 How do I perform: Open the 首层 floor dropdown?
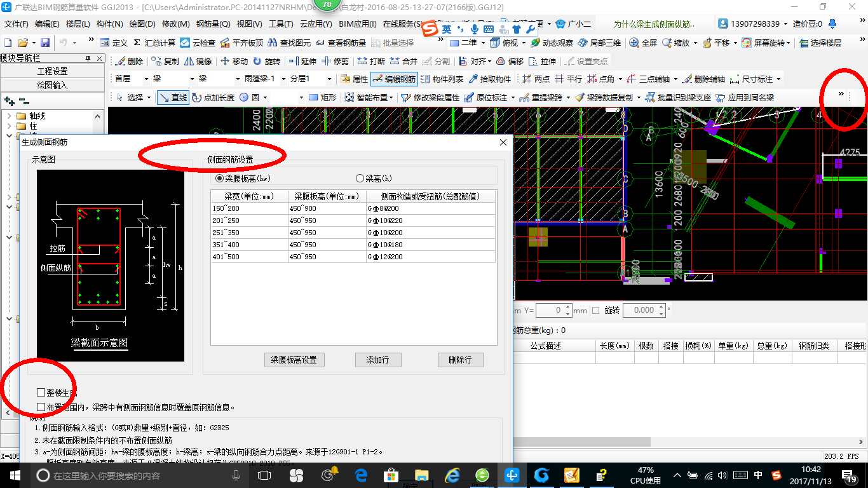coord(146,79)
